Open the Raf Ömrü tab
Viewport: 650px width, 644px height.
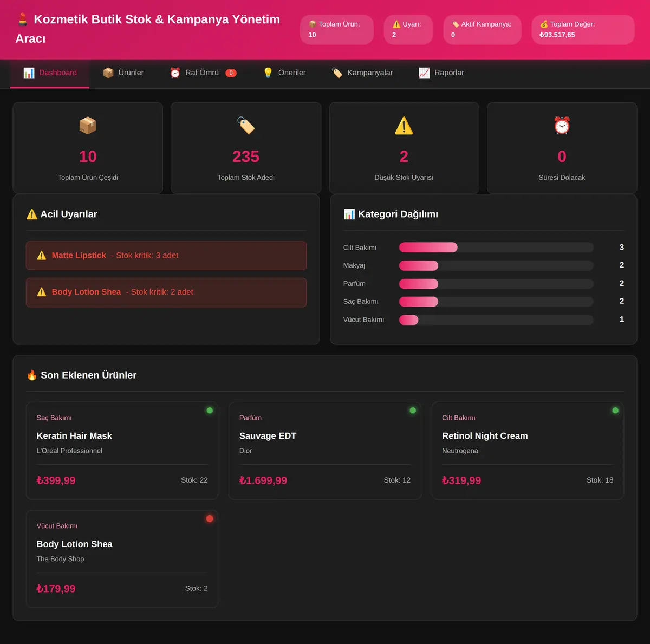203,73
